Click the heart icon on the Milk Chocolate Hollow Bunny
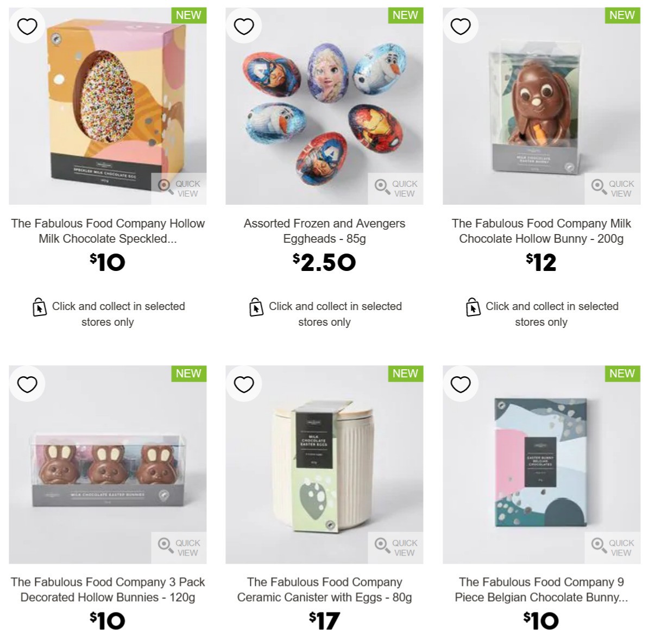The image size is (649, 644). (x=461, y=26)
